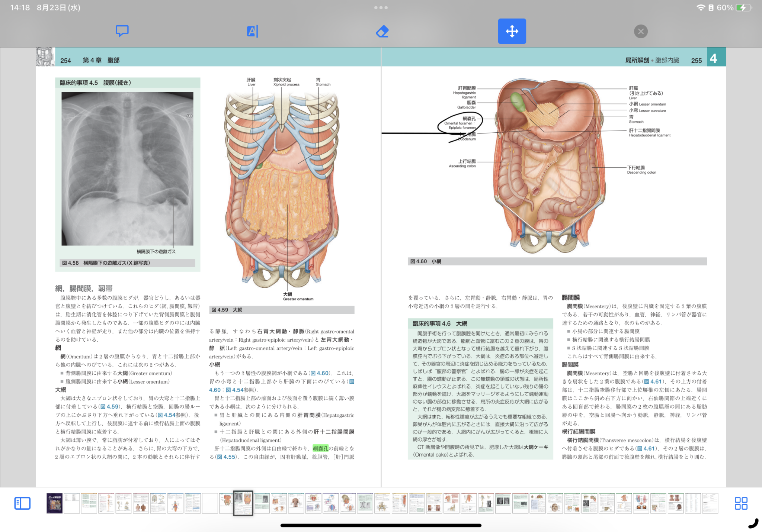Select the text highlight tool
Viewport: 762px width, 532px height.
252,31
